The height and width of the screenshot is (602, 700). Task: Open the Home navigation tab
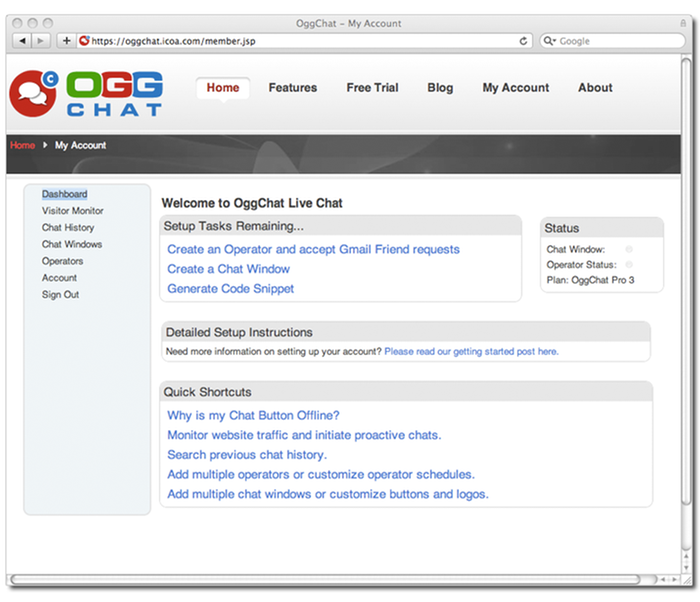[223, 88]
